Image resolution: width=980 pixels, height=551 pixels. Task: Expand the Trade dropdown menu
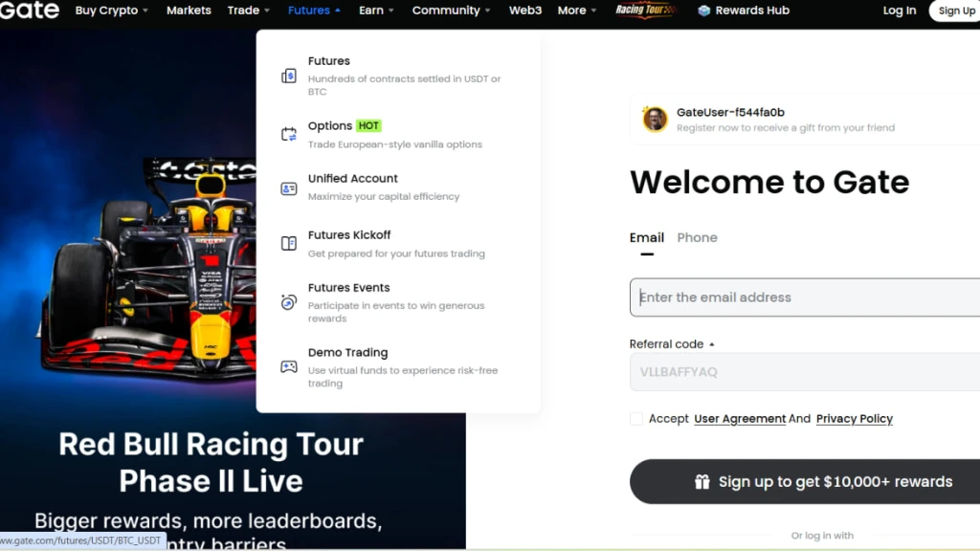click(248, 11)
